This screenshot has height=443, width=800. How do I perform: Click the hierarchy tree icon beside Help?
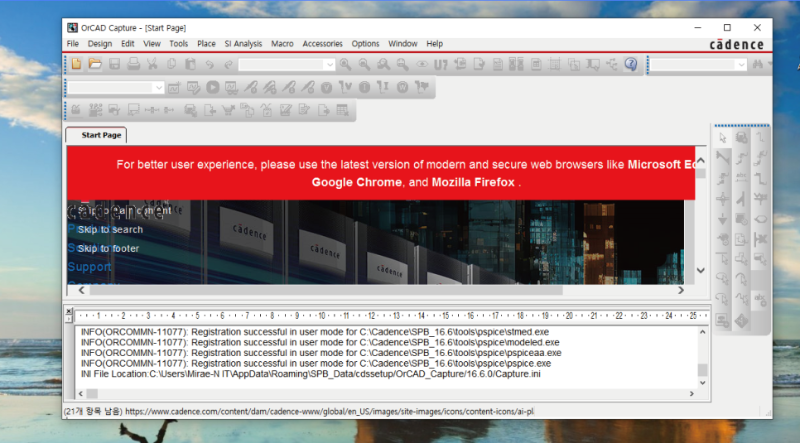[612, 64]
